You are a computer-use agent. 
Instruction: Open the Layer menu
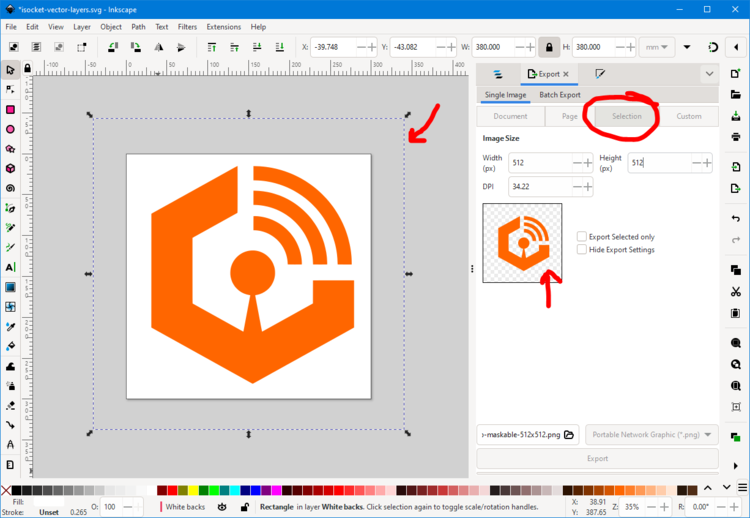coord(82,27)
